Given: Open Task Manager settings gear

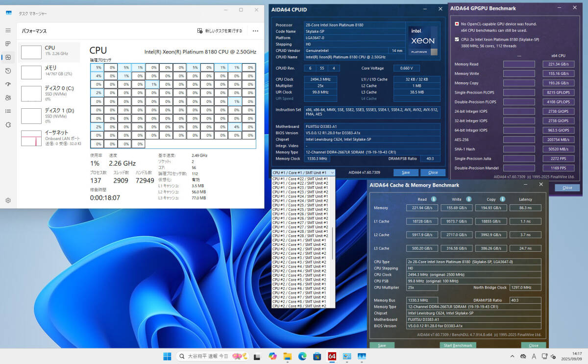Looking at the screenshot, I should 8,200.
